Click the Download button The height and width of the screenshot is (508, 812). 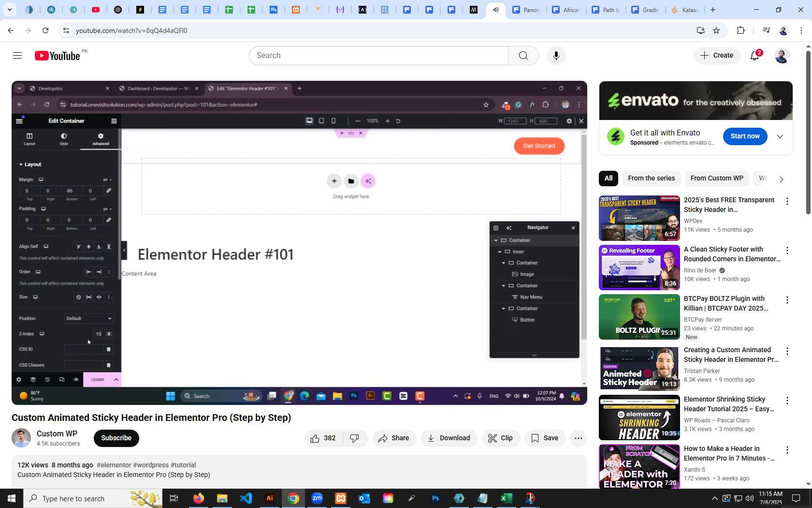pos(449,438)
